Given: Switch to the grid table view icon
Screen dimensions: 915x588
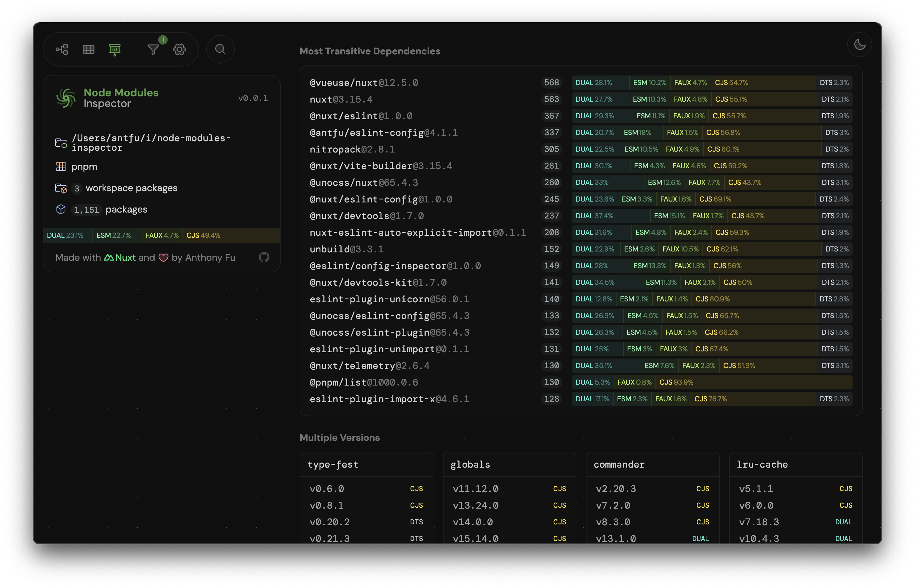Looking at the screenshot, I should pos(89,49).
